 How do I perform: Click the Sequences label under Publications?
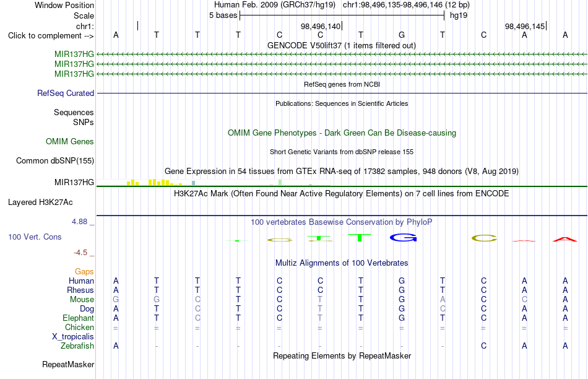tap(74, 112)
